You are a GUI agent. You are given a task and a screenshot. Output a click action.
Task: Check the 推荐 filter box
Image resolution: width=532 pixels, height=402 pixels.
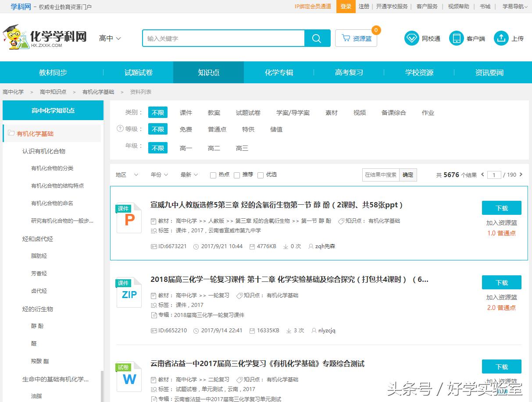(x=236, y=174)
